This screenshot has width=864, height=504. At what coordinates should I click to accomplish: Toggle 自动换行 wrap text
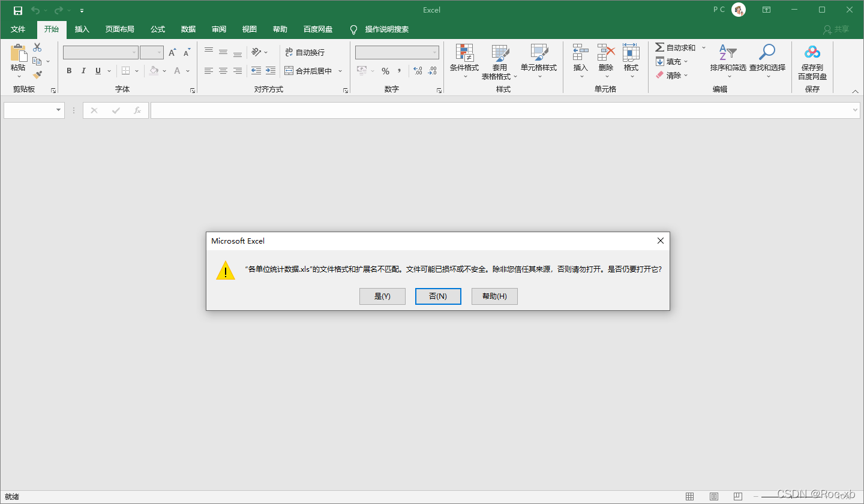pyautogui.click(x=305, y=52)
